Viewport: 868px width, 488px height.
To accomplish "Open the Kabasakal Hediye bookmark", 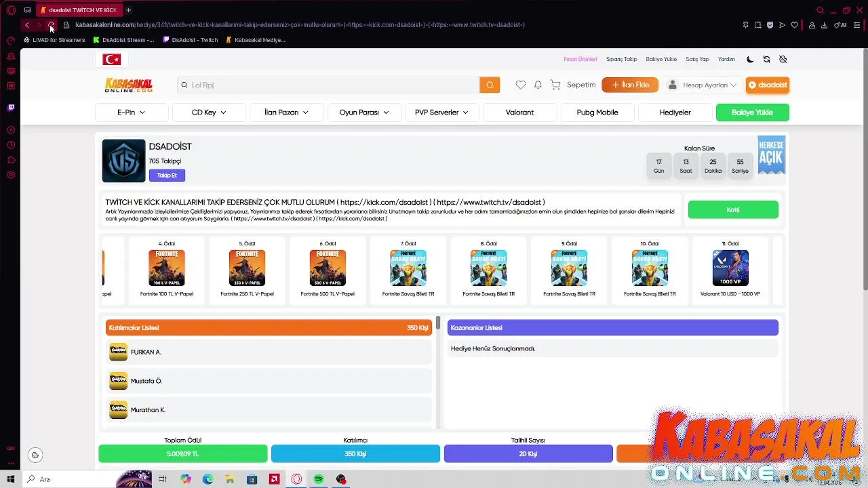I will pyautogui.click(x=256, y=40).
